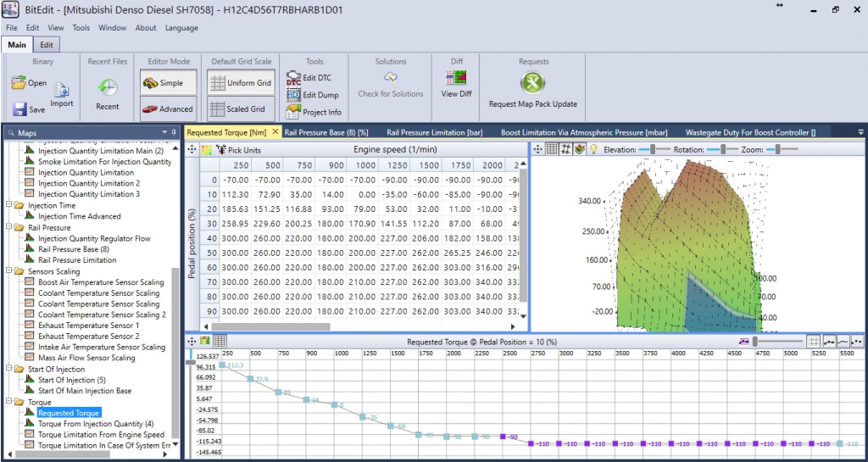Image resolution: width=868 pixels, height=462 pixels.
Task: Toggle colored surface in 3D view
Action: pyautogui.click(x=580, y=149)
